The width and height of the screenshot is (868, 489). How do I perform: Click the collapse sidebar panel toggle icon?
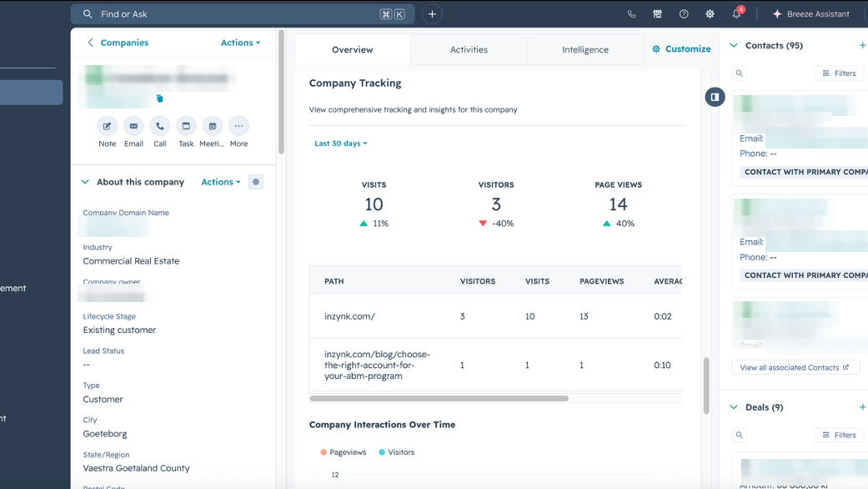click(715, 97)
